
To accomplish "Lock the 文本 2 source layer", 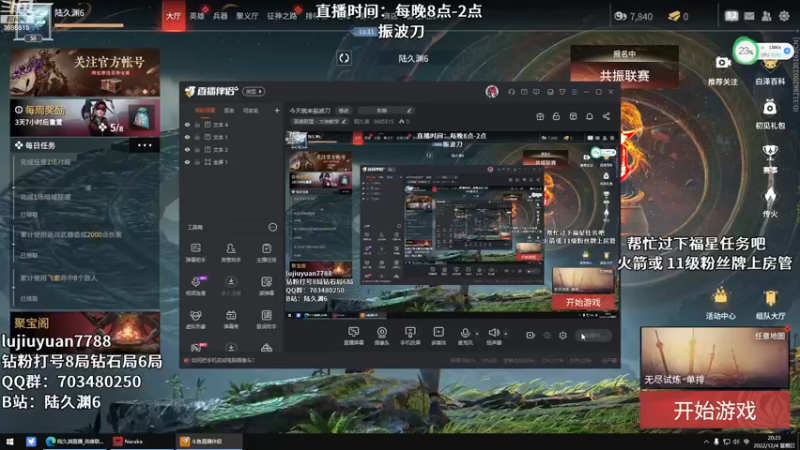I will pos(197,149).
